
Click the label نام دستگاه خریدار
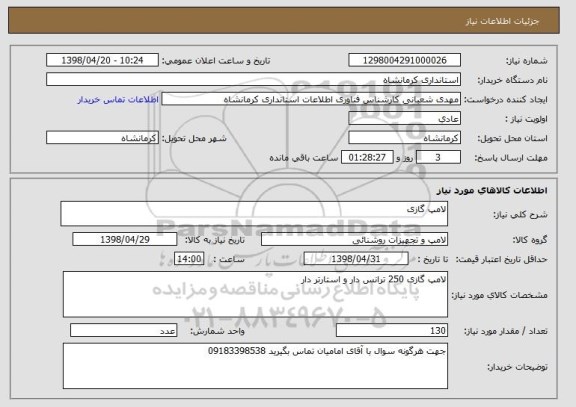512,80
